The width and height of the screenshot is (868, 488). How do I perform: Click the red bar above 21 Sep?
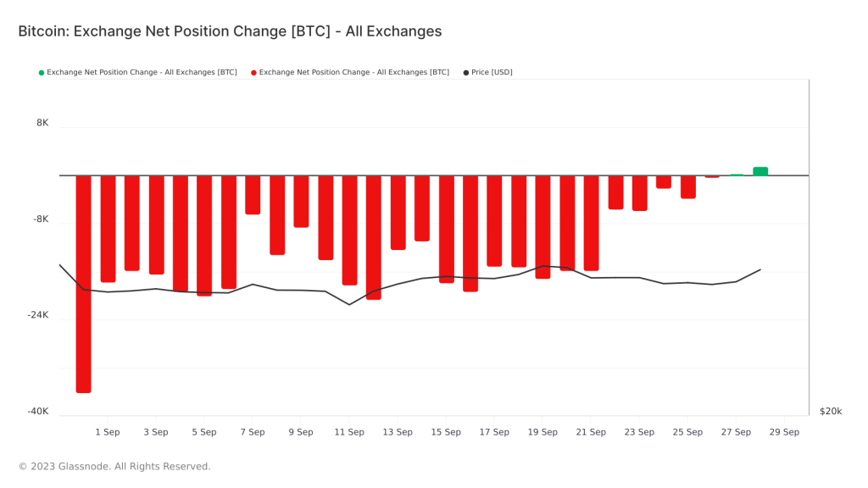[x=591, y=223]
